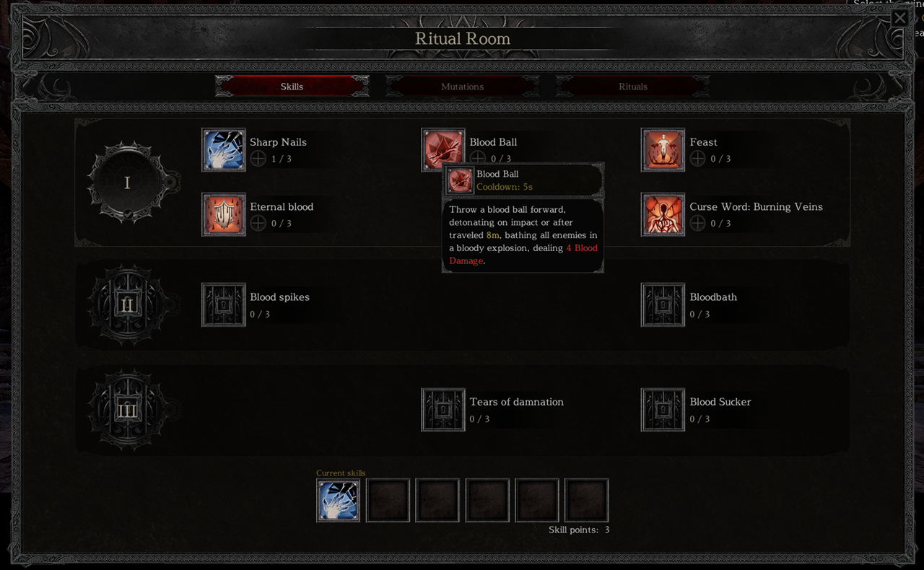The image size is (924, 570).
Task: Select the Feast skill icon
Action: point(663,150)
